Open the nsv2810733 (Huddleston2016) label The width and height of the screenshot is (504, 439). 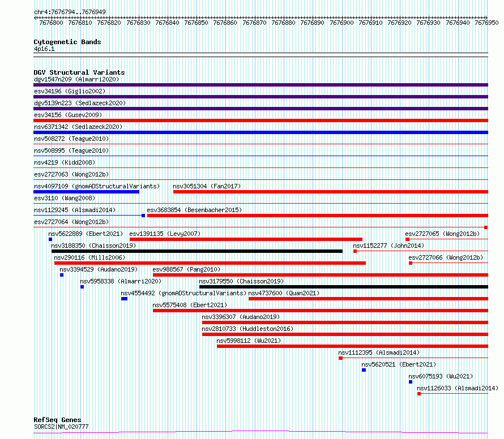pyautogui.click(x=247, y=329)
